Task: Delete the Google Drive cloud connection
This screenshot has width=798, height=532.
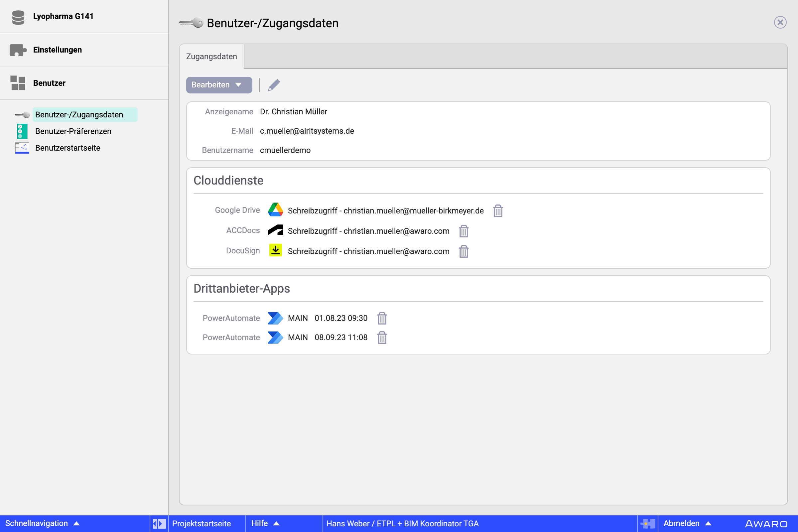Action: 498,211
